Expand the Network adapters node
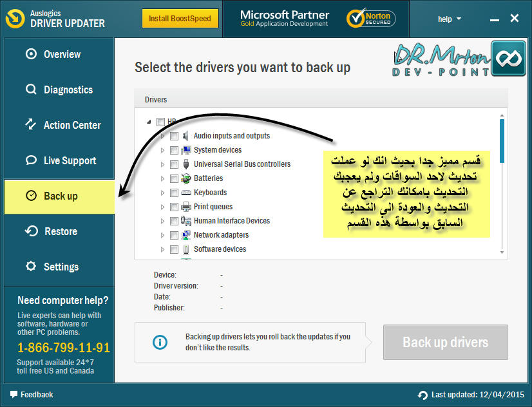The image size is (532, 407). pyautogui.click(x=162, y=235)
